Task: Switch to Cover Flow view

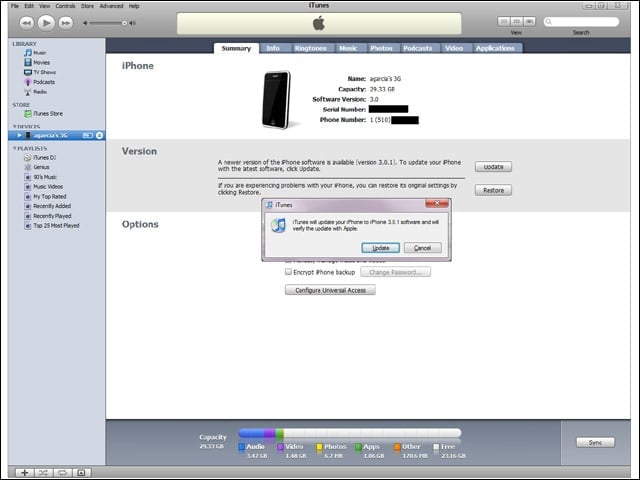Action: (x=529, y=21)
